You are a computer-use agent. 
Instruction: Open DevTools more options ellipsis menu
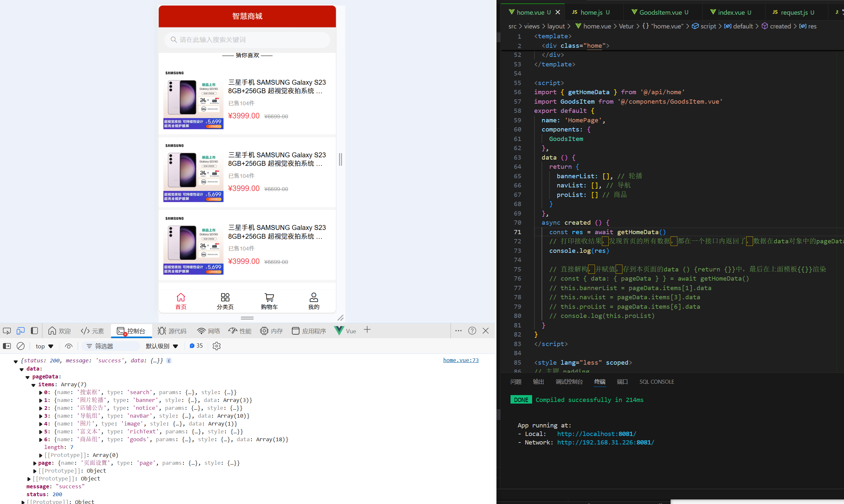click(x=458, y=331)
